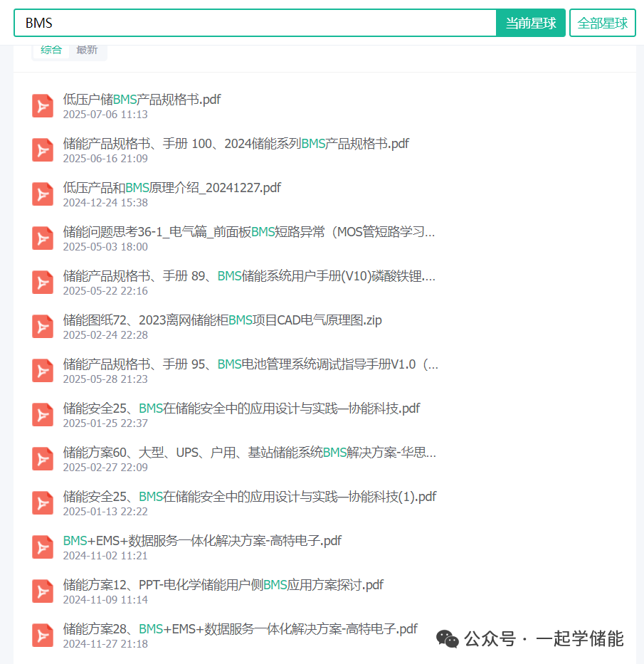This screenshot has width=644, height=664.
Task: Open BMS+EMS+数据服务一体化解决方案-高特电子.pdf title
Action: (x=202, y=541)
